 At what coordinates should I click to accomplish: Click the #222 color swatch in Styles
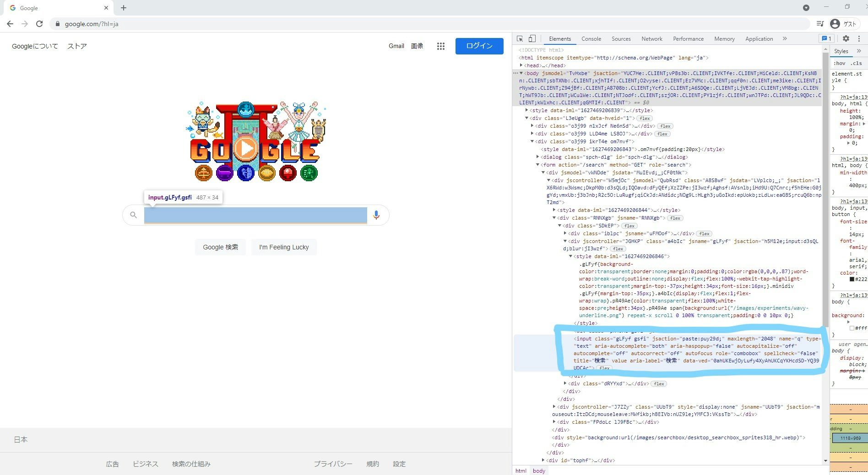point(852,279)
